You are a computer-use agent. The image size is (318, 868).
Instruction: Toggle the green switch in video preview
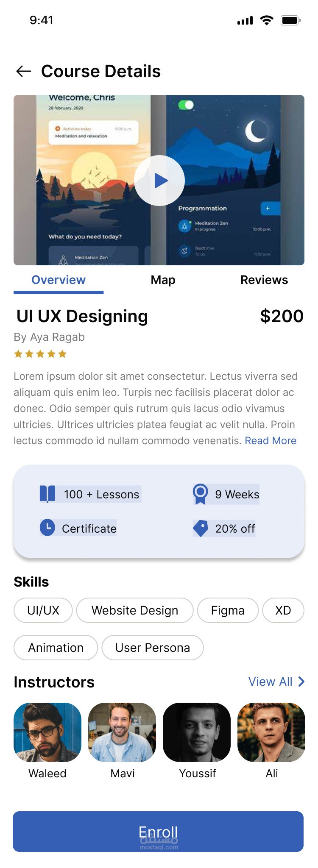pos(186,105)
